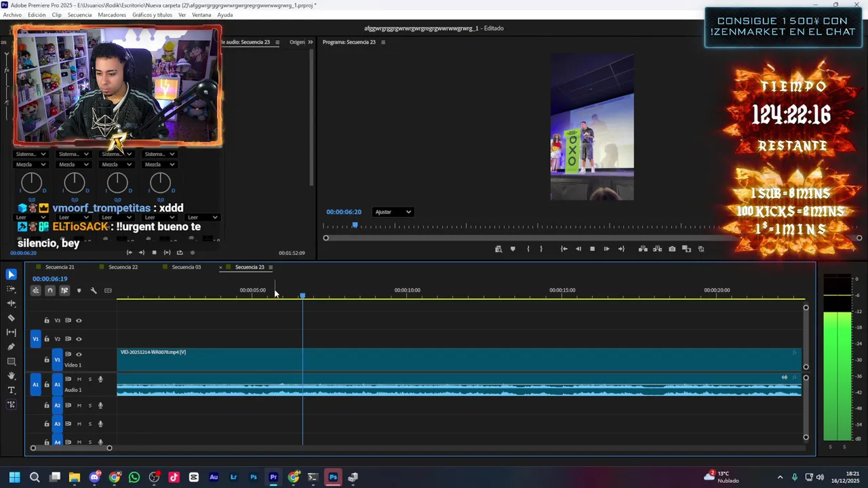Mute the A2 audio track
868x488 pixels.
tap(79, 405)
